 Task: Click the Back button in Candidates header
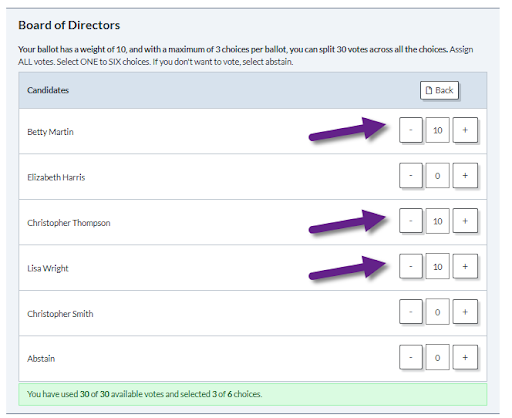point(439,90)
